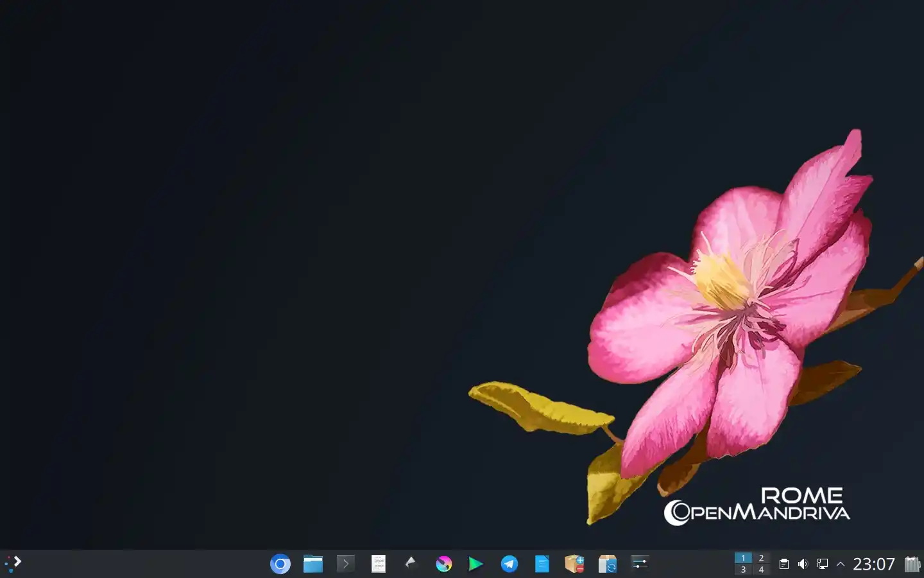Launch the package updater with refresh arrows

pyautogui.click(x=608, y=564)
